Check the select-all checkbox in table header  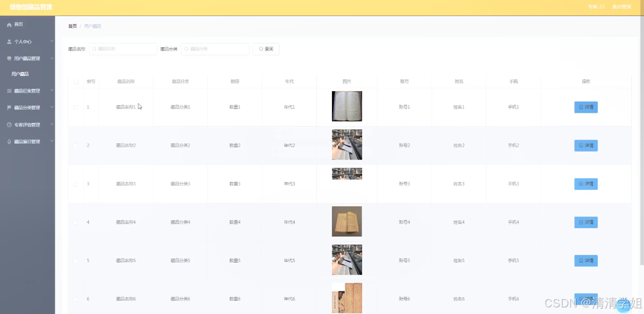76,81
